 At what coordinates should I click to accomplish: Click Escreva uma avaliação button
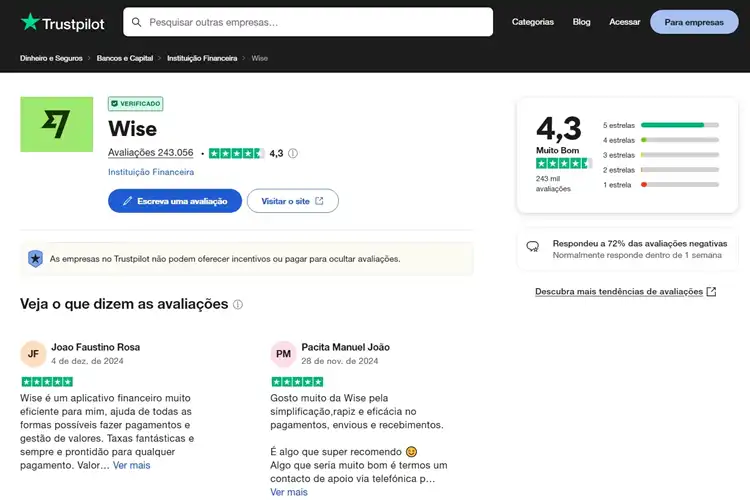click(175, 201)
